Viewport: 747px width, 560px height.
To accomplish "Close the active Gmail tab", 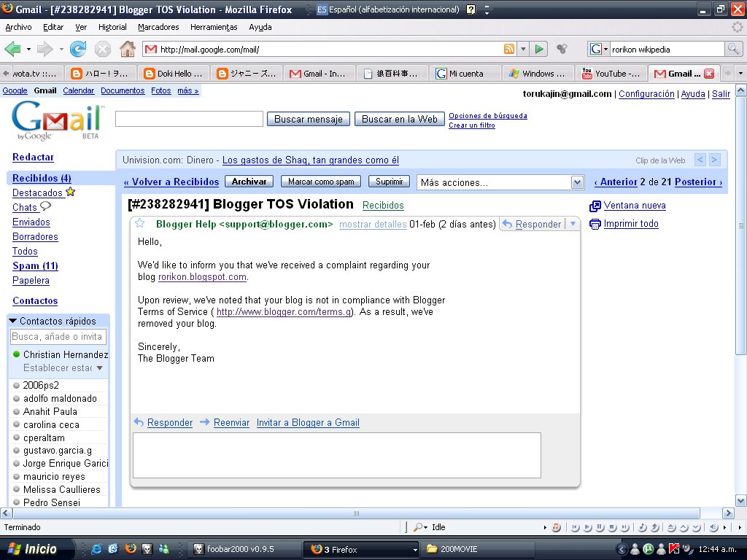I will click(x=709, y=74).
